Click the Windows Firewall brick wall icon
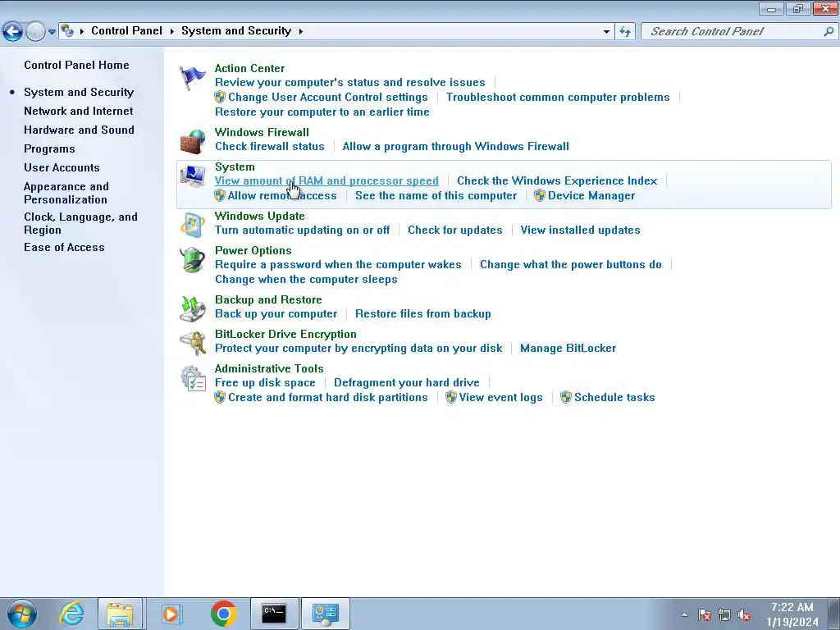 point(192,142)
